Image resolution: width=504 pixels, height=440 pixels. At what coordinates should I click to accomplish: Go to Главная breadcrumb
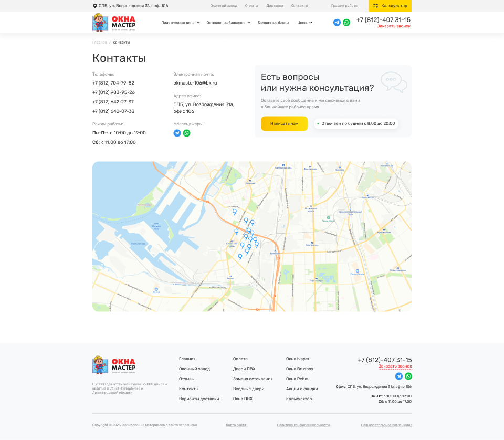(99, 43)
